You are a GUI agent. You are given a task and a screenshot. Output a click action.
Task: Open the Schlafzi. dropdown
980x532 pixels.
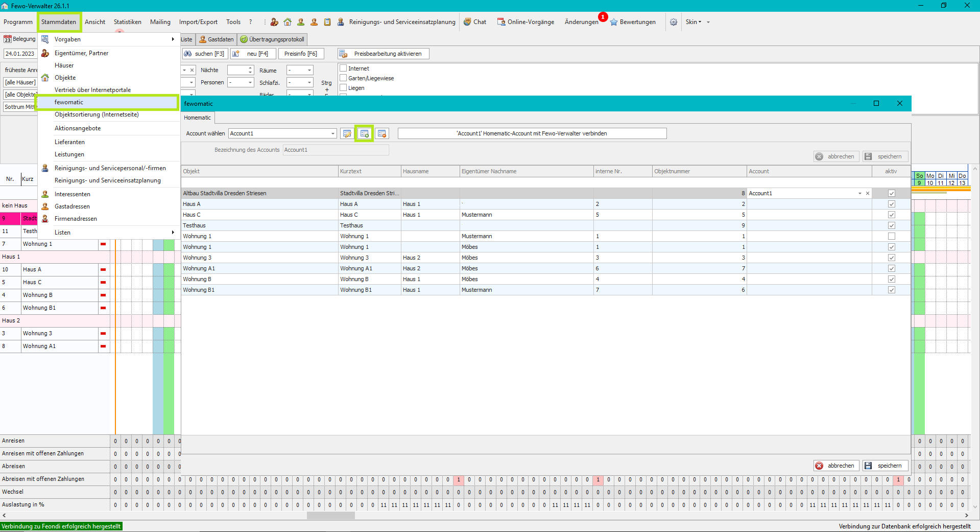point(309,83)
